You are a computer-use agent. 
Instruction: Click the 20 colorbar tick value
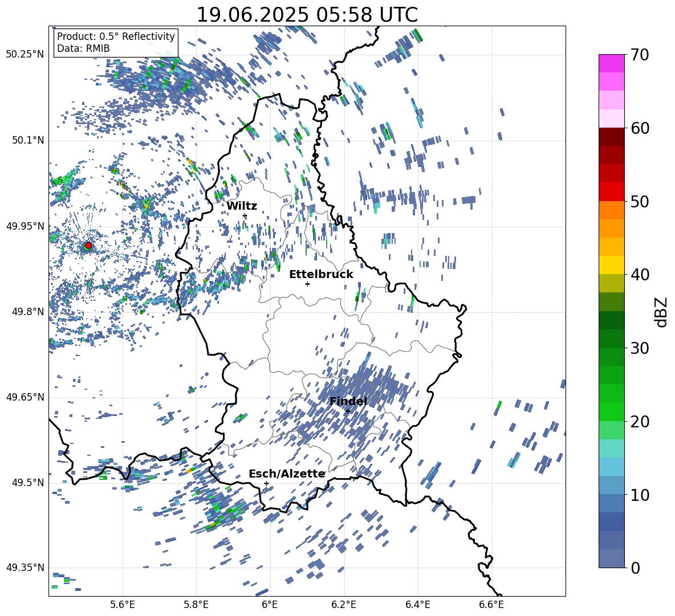tap(640, 421)
